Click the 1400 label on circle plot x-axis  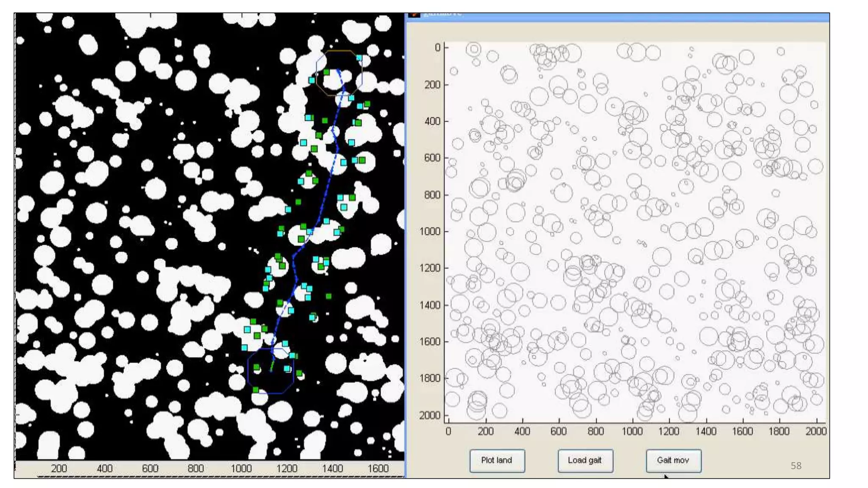pos(706,431)
